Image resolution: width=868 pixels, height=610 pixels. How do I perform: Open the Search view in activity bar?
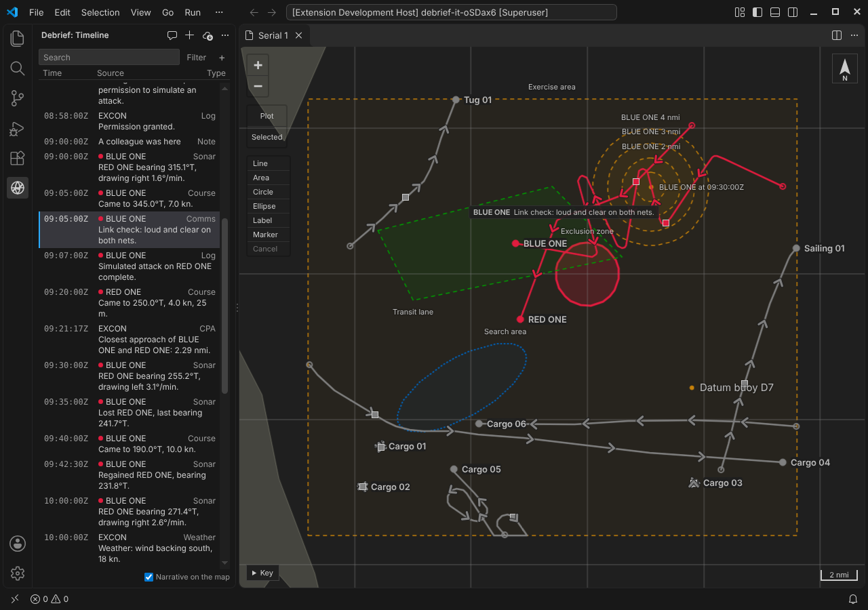tap(18, 68)
